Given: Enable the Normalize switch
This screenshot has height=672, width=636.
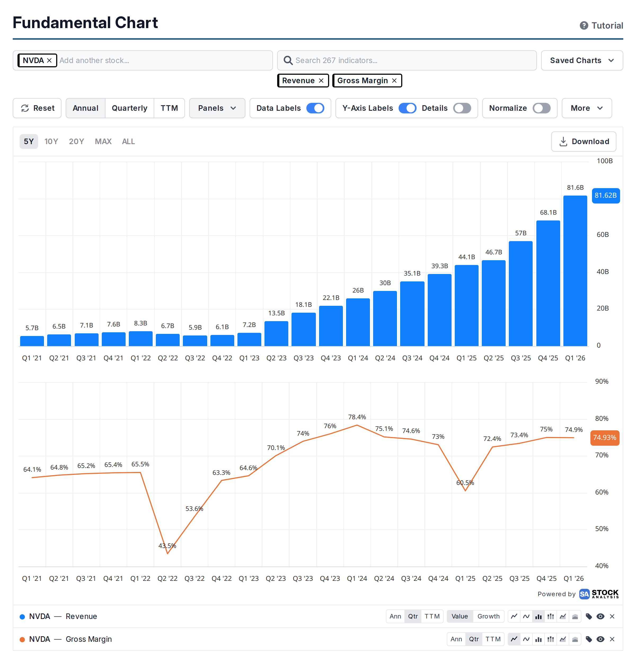Looking at the screenshot, I should pos(541,108).
